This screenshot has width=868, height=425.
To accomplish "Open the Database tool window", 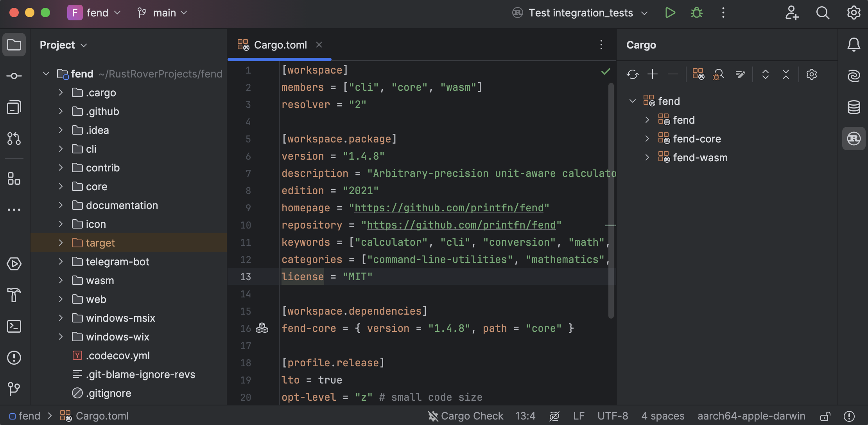I will (854, 107).
